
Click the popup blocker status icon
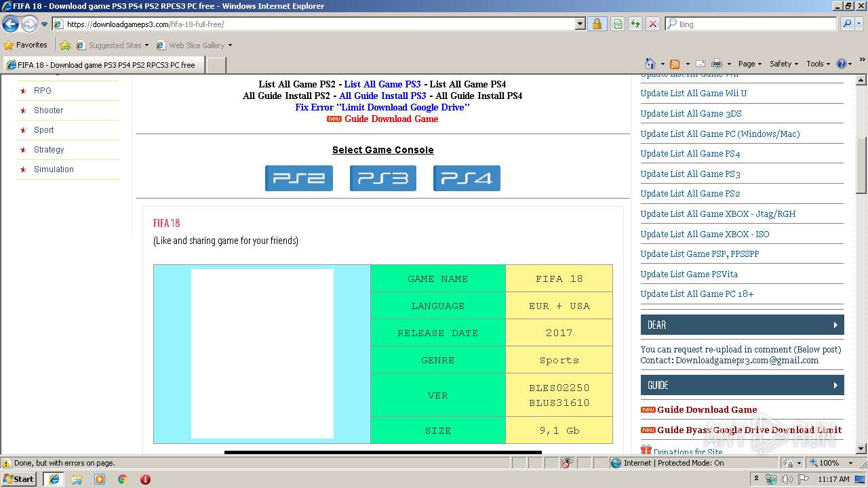(567, 463)
